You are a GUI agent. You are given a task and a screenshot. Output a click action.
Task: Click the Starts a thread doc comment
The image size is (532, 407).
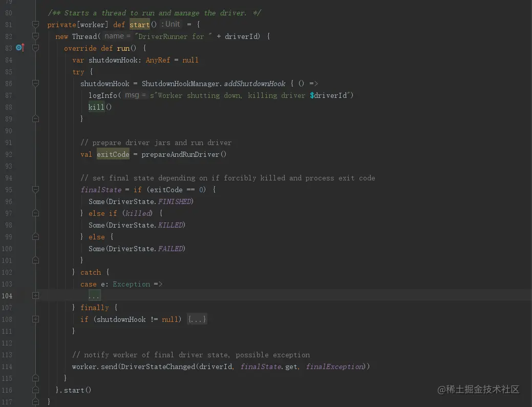coord(154,13)
